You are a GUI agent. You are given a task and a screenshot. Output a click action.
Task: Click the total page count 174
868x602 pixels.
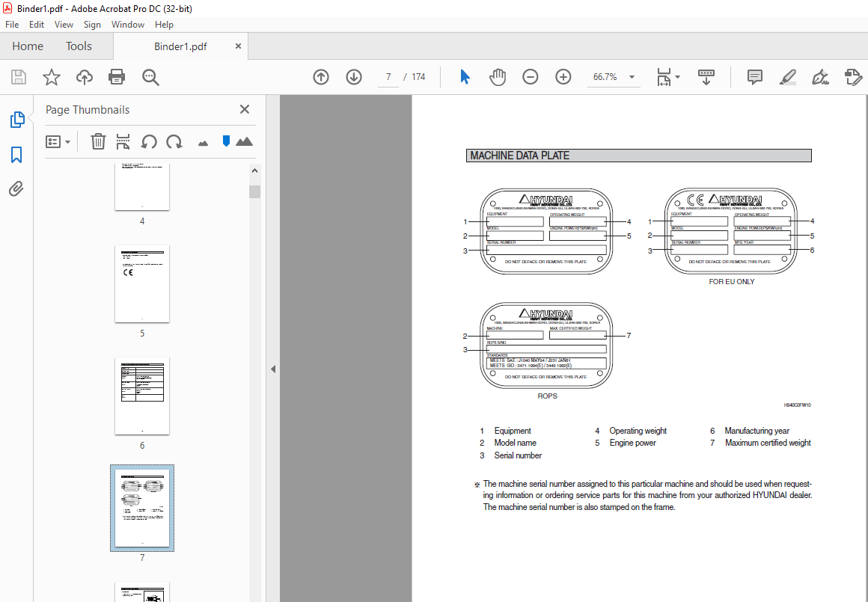tap(418, 77)
